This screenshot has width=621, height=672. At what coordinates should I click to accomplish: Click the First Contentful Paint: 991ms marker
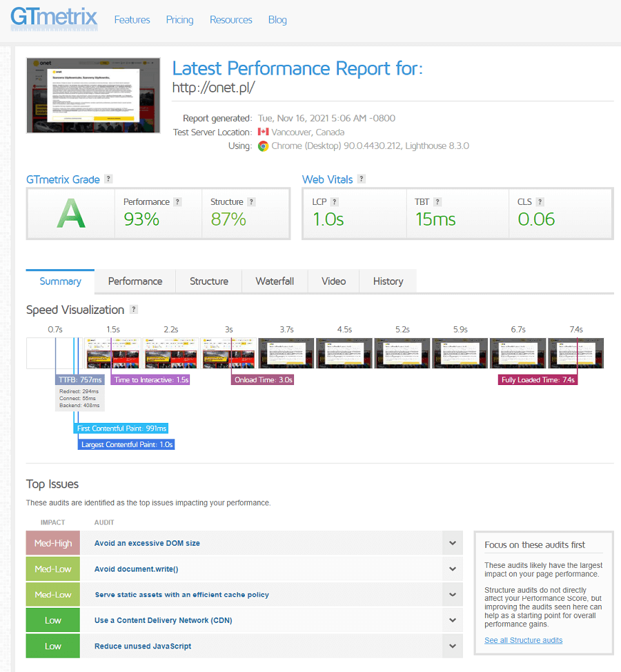[x=121, y=428]
